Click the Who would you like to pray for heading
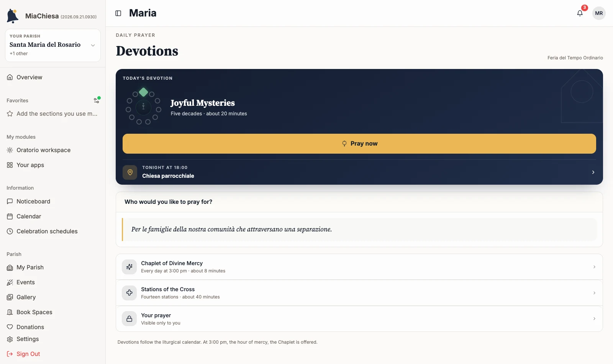The height and width of the screenshot is (364, 613). pos(168,202)
